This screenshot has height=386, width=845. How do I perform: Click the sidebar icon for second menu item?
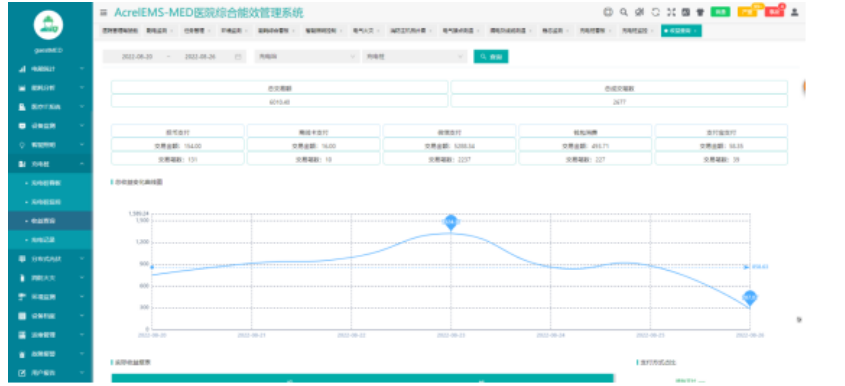point(22,88)
